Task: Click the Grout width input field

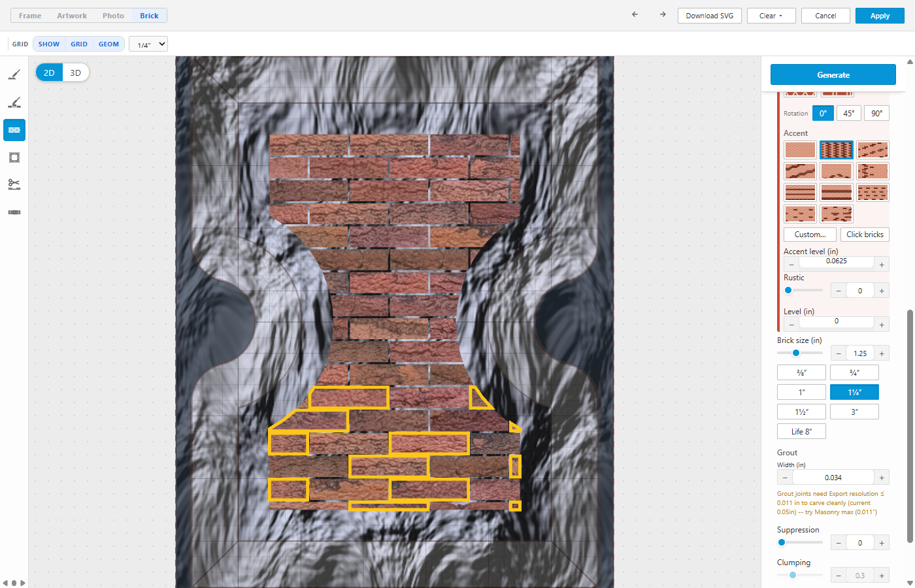Action: (x=833, y=478)
